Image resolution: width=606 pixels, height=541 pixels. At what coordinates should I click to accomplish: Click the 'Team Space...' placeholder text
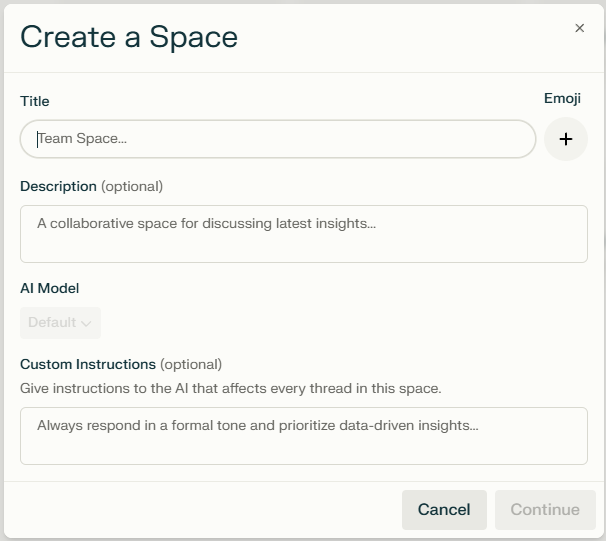pyautogui.click(x=82, y=139)
